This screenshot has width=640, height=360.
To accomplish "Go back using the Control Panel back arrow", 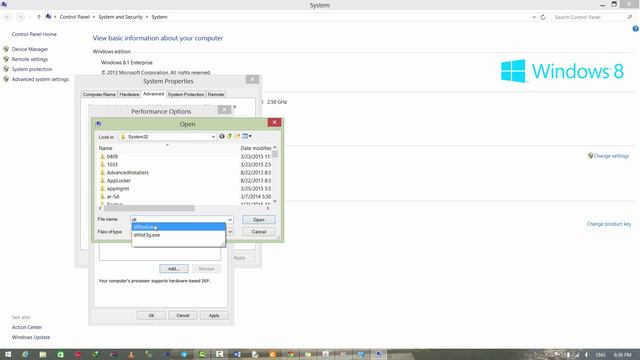I will 7,17.
